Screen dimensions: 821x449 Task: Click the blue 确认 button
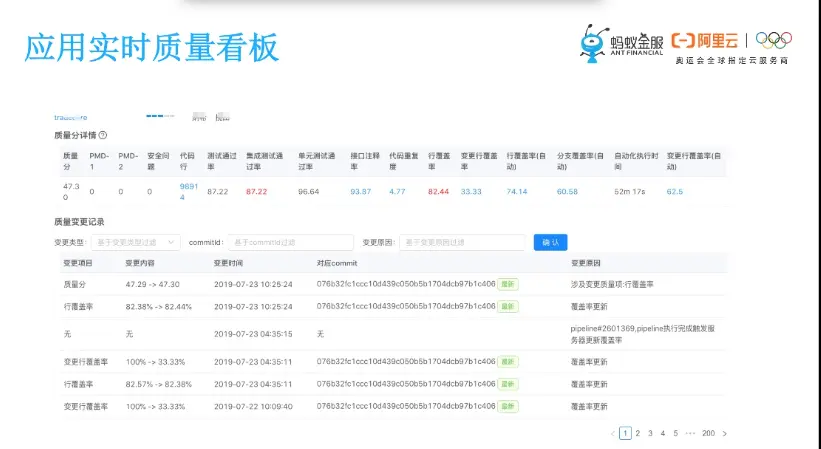pyautogui.click(x=550, y=242)
